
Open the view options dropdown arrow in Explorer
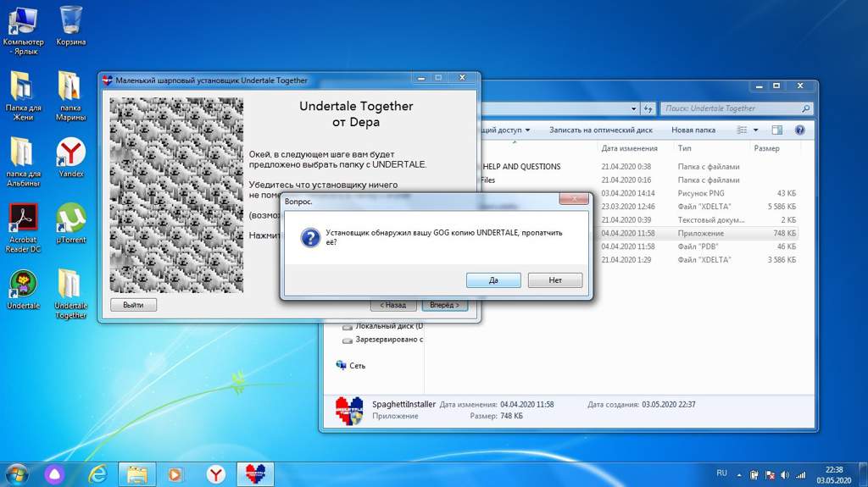click(x=755, y=130)
